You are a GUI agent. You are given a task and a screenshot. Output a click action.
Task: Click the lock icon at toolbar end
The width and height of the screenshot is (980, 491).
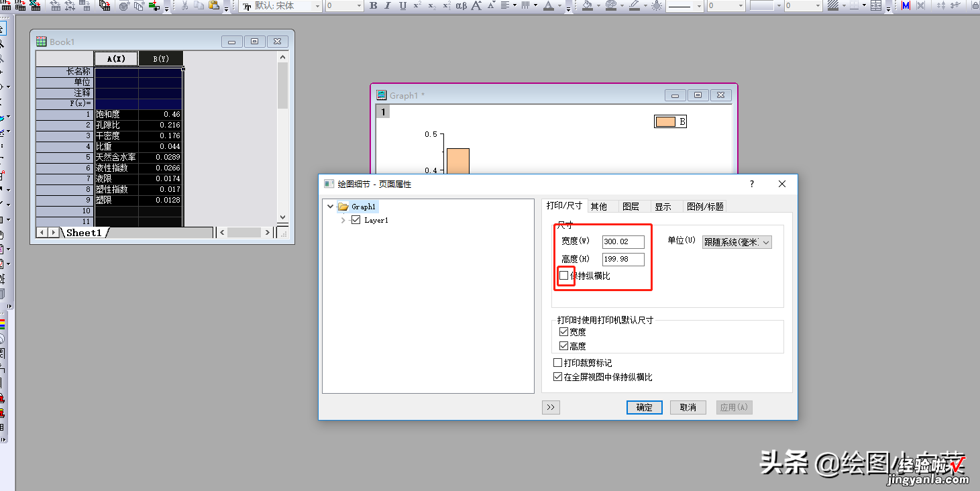click(975, 5)
